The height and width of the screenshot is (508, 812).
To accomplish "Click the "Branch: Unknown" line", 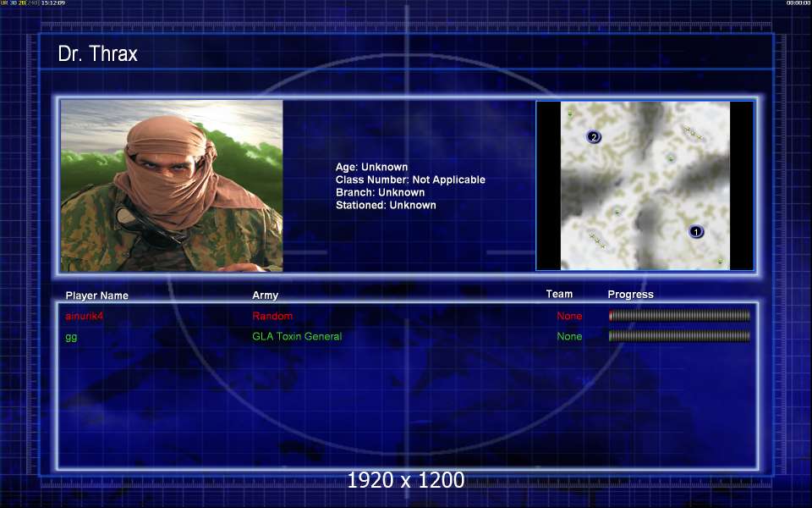I will click(x=380, y=192).
